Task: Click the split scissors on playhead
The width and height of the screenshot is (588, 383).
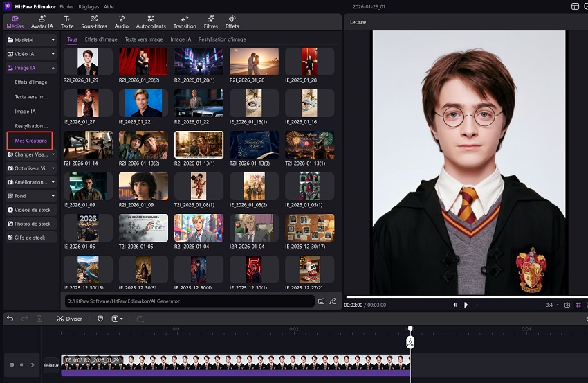Action: [410, 342]
